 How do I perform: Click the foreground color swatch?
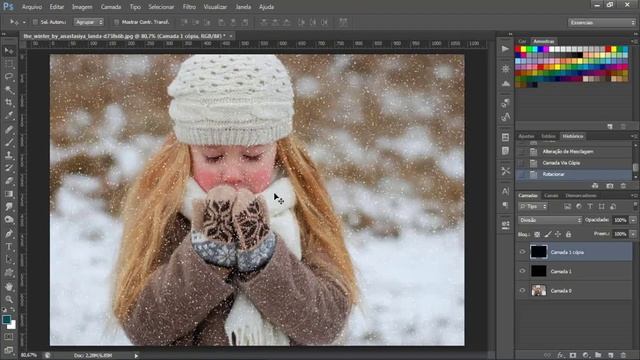tap(6, 320)
